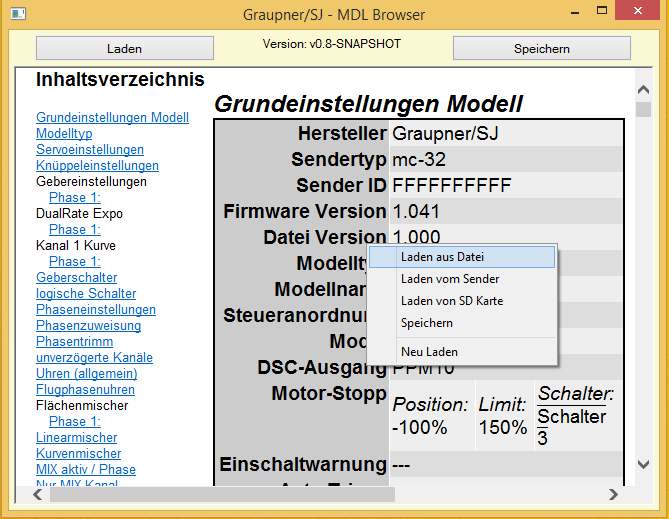Click the vertical scrollbar up arrow
Viewport: 669px width, 519px height.
[x=643, y=88]
